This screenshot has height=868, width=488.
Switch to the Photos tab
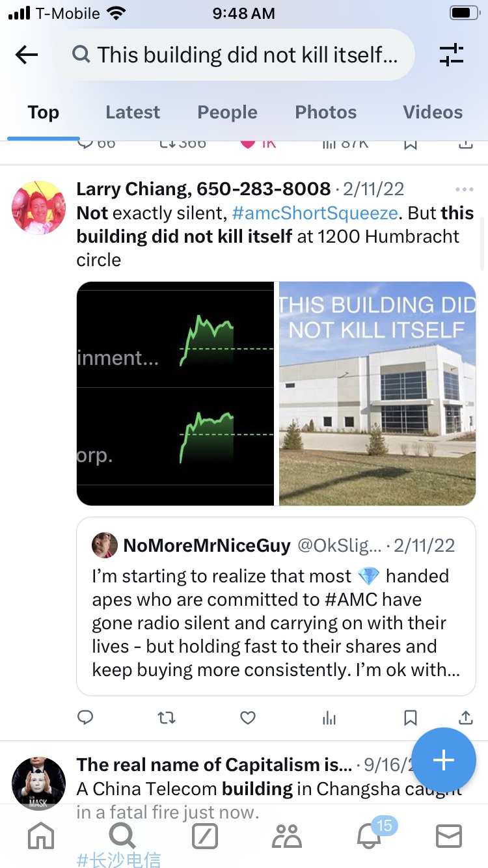(325, 113)
